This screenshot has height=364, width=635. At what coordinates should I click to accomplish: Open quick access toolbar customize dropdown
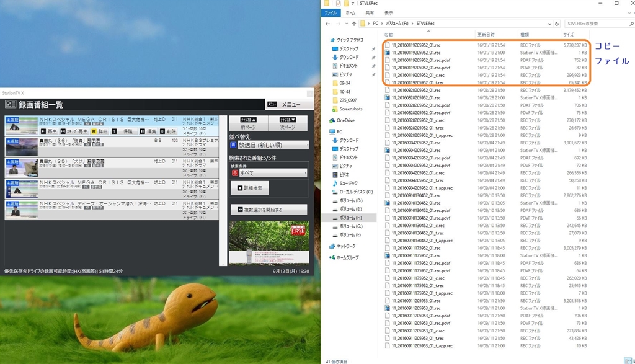tap(353, 3)
